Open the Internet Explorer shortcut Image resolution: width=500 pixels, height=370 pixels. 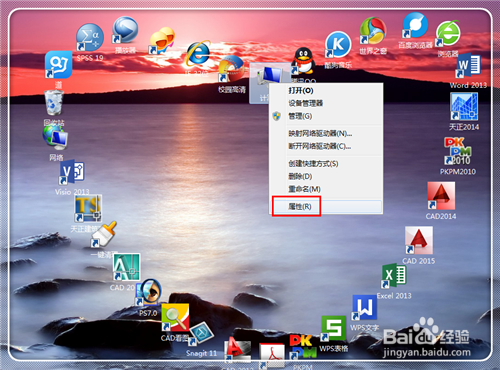198,53
